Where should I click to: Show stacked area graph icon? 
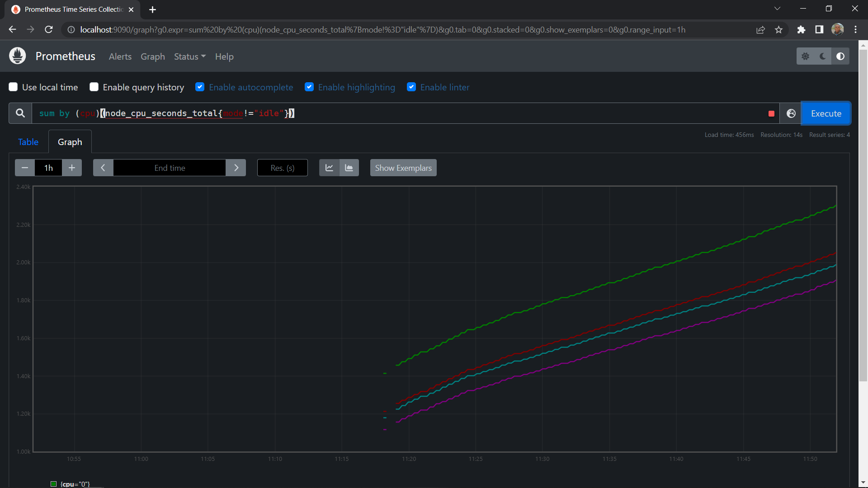tap(349, 168)
